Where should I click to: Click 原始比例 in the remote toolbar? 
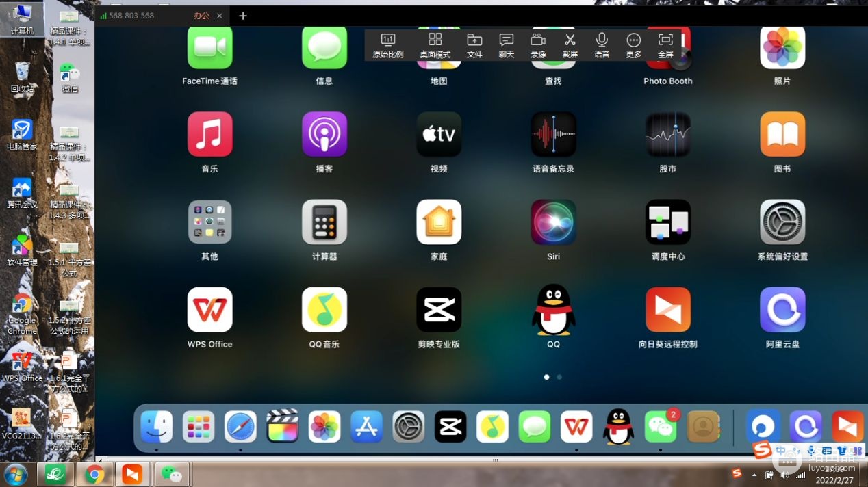pyautogui.click(x=388, y=46)
